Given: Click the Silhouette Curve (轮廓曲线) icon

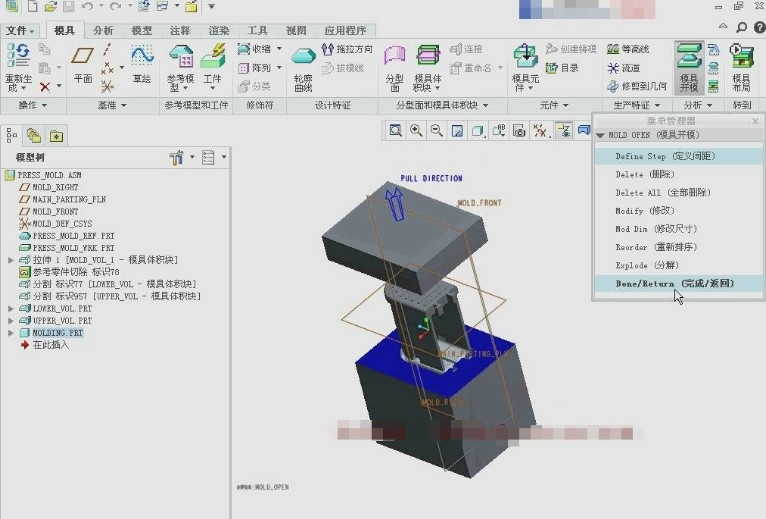Looking at the screenshot, I should coord(303,57).
